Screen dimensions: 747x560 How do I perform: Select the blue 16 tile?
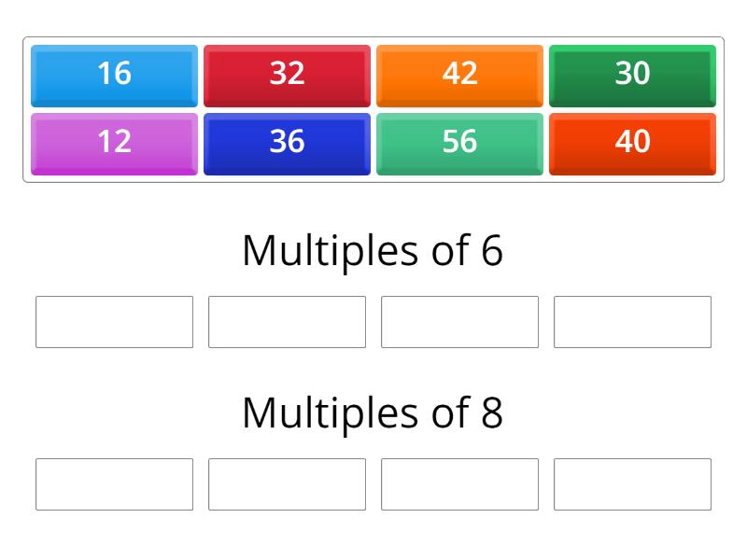click(x=114, y=75)
